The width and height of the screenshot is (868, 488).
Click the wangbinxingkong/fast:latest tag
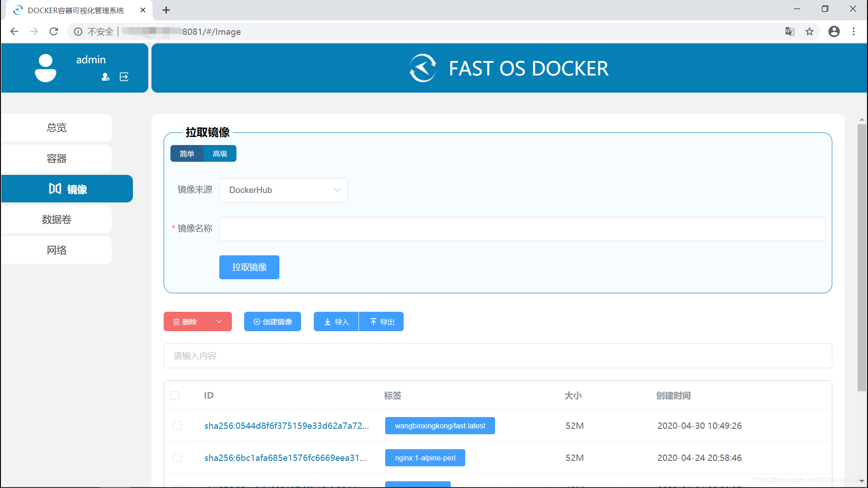tap(440, 426)
